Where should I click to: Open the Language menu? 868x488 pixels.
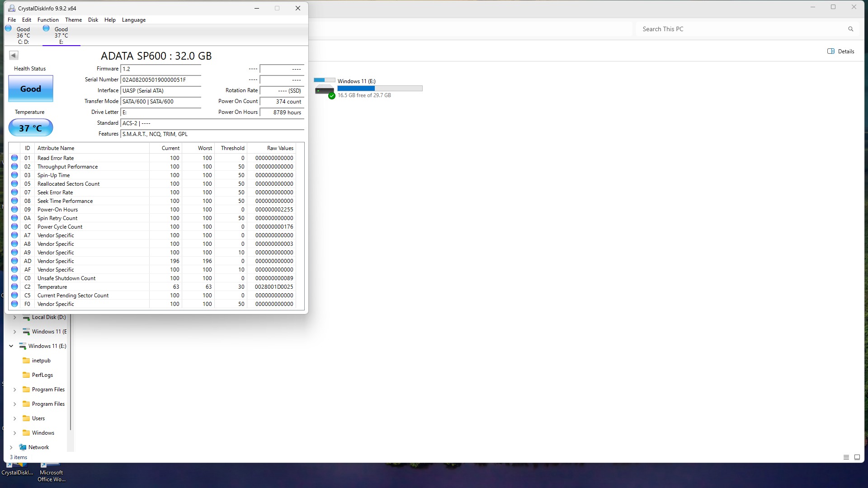[134, 20]
